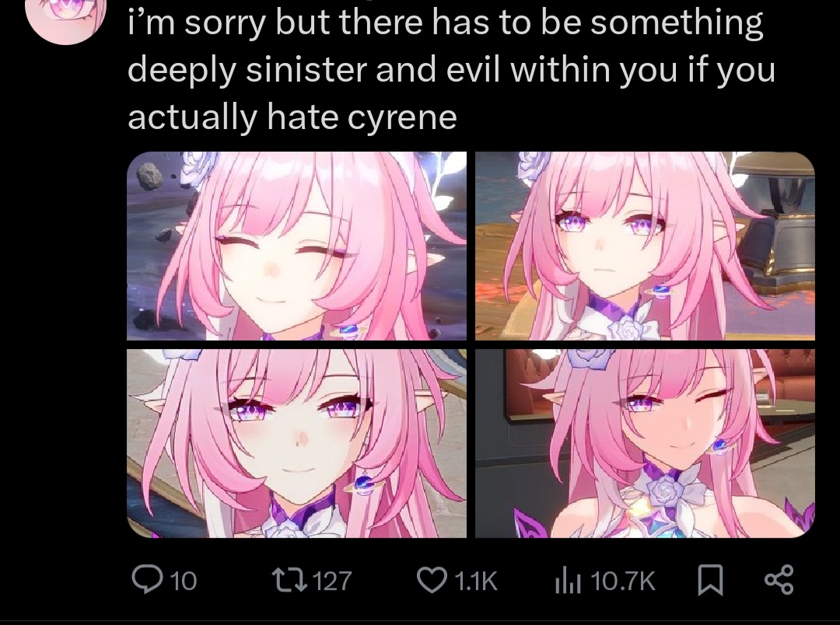The height and width of the screenshot is (625, 840).
Task: Click the reply speech bubble icon
Action: (x=145, y=580)
